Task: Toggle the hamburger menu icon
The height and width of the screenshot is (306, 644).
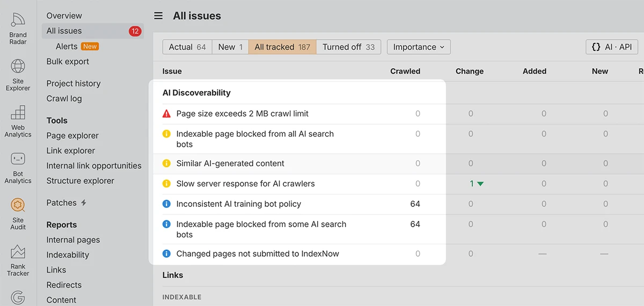Action: [158, 16]
